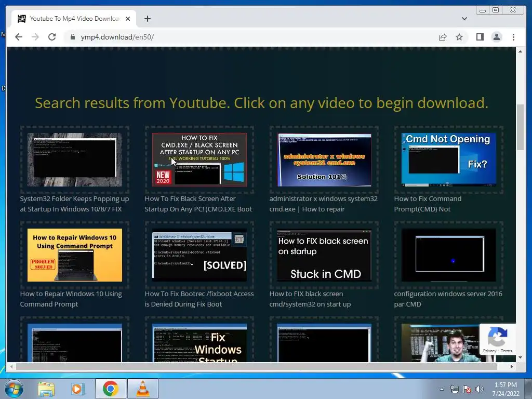Click the volume speaker tray icon
This screenshot has height=399, width=532.
click(480, 389)
